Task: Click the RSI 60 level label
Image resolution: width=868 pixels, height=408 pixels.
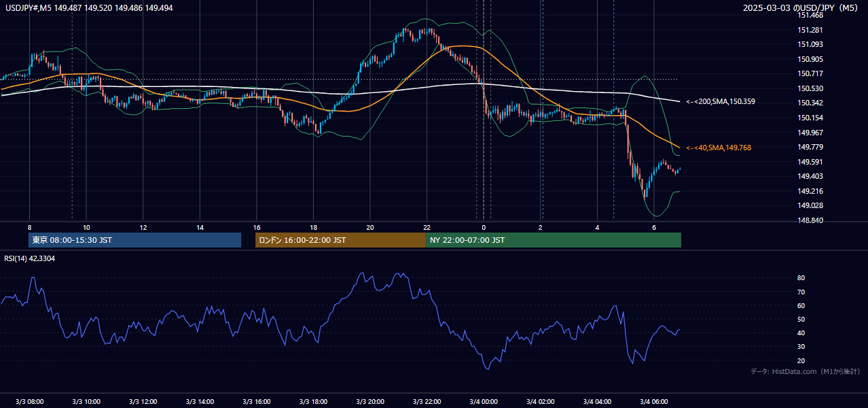Action: click(x=801, y=305)
